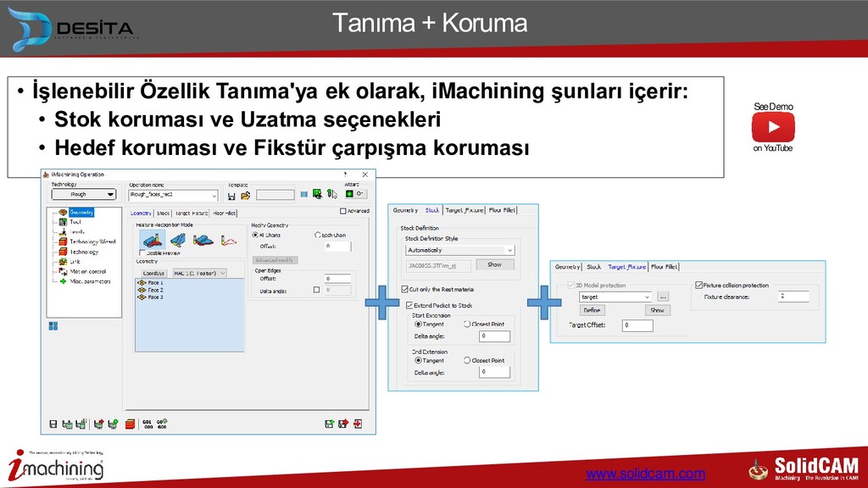Click the Fixture clearance input field

793,297
